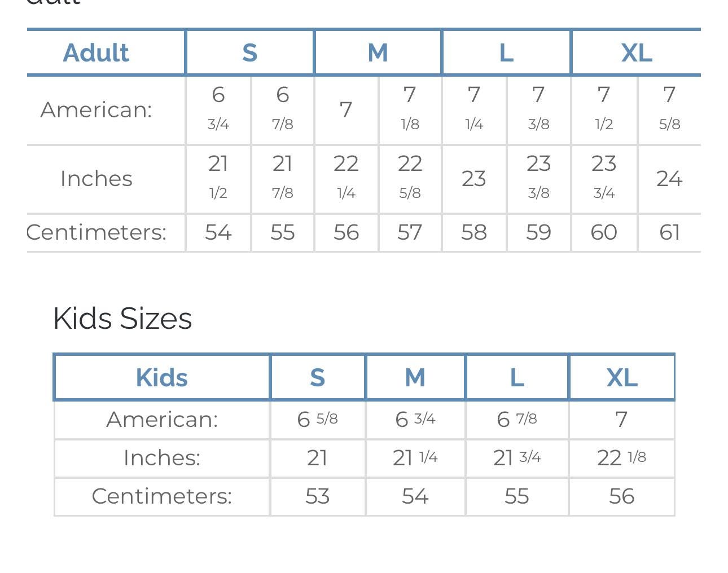The width and height of the screenshot is (728, 573).
Task: Click the adult inches value 24
Action: tap(669, 179)
